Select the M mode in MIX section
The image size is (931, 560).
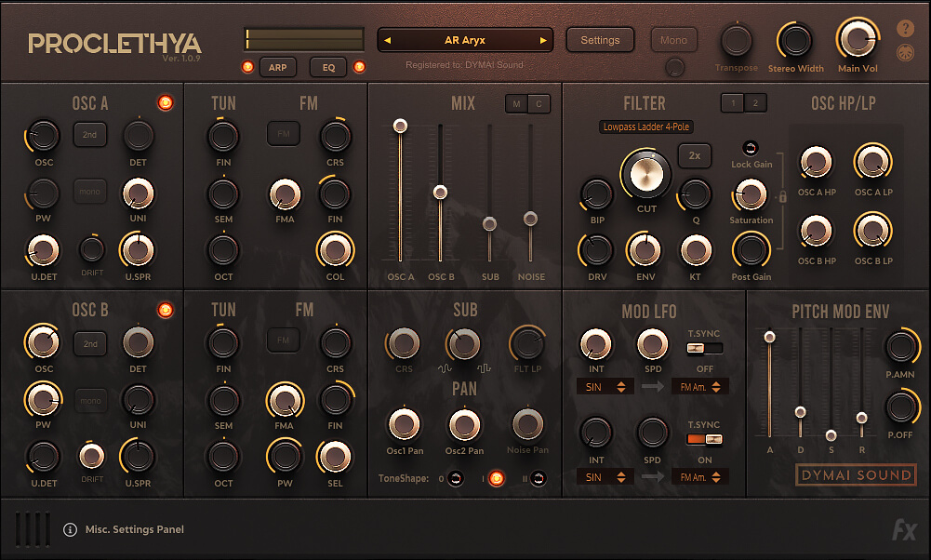tap(516, 103)
